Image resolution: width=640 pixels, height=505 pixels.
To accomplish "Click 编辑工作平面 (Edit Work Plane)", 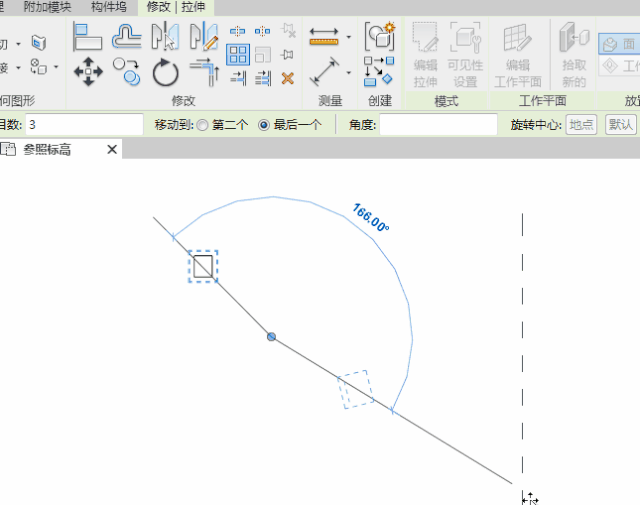I will 518,56.
